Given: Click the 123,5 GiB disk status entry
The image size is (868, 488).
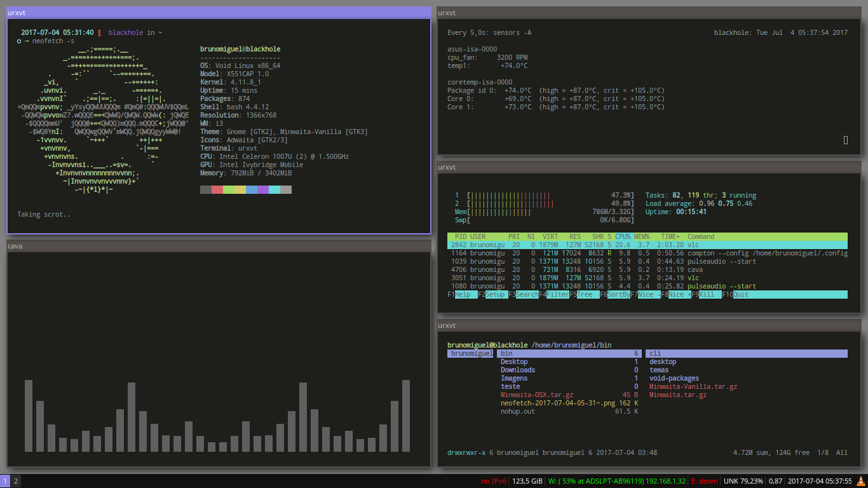Looking at the screenshot, I should tap(527, 481).
